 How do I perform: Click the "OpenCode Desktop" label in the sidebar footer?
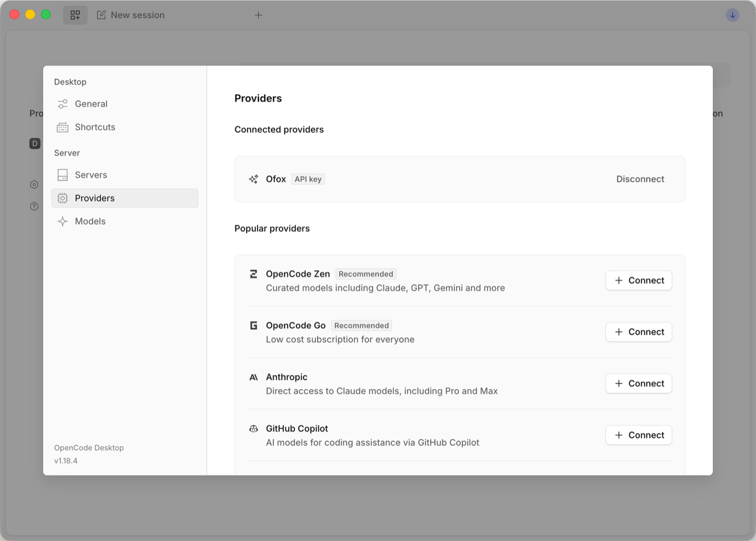pos(89,448)
